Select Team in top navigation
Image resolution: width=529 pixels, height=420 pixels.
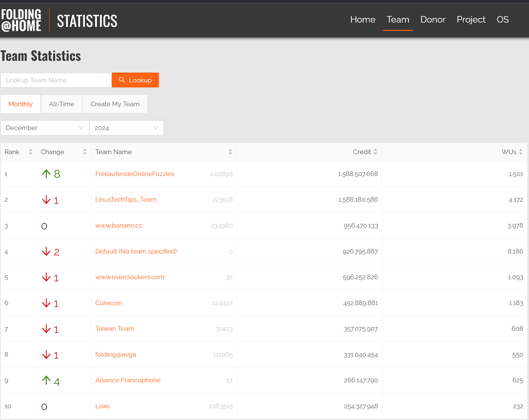(398, 19)
